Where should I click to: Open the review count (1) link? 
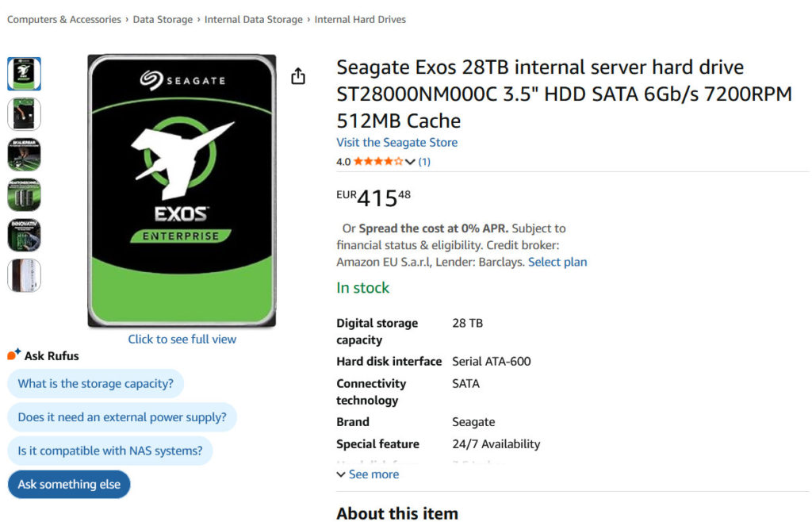(424, 162)
